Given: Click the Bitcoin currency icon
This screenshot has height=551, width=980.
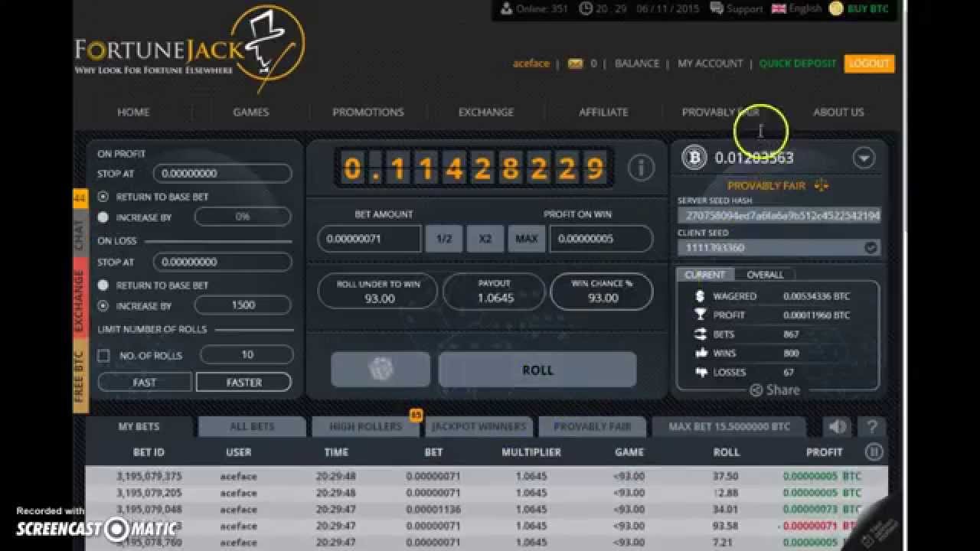Looking at the screenshot, I should [694, 158].
